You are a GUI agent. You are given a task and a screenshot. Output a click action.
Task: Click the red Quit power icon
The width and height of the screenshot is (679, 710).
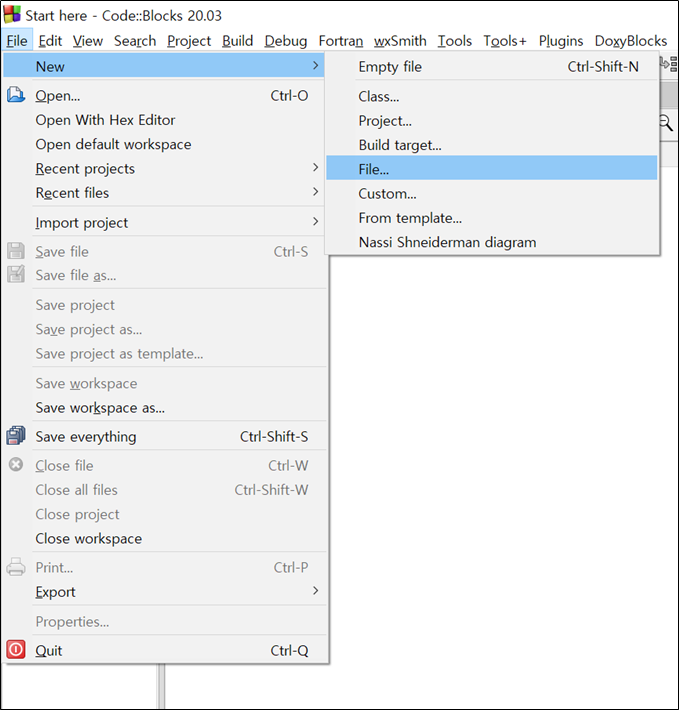16,650
